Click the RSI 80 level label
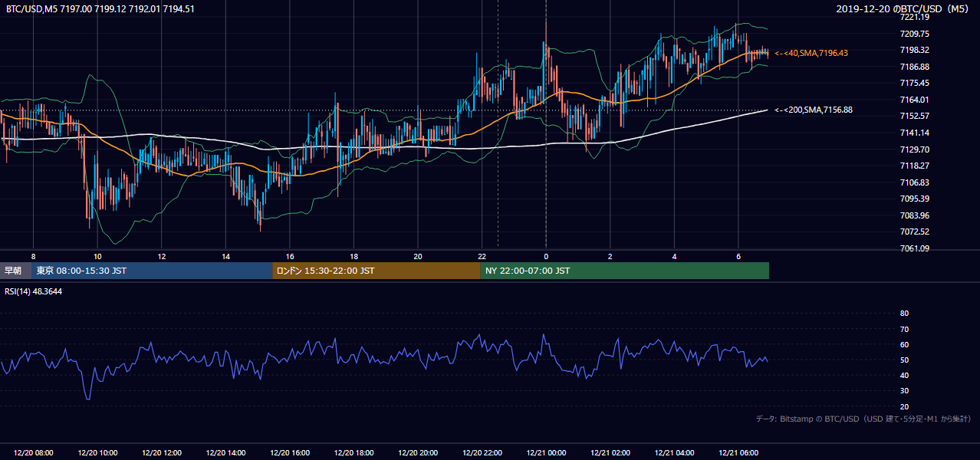 point(904,314)
